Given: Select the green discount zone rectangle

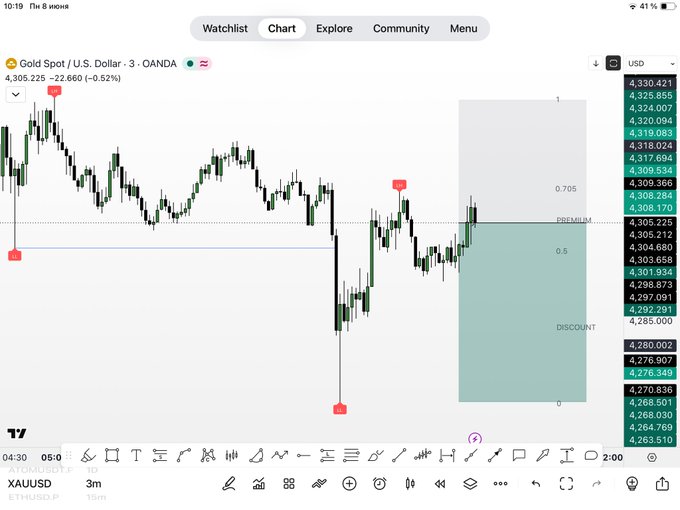Looking at the screenshot, I should pos(522,312).
